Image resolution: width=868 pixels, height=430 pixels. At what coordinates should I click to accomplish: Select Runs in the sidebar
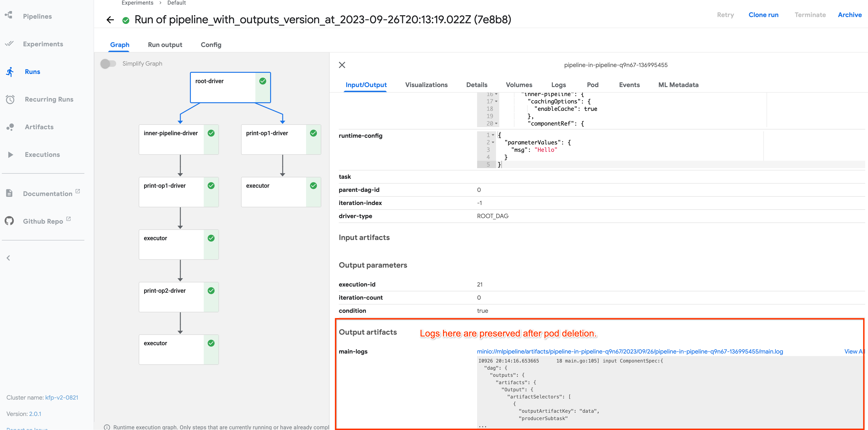pyautogui.click(x=32, y=71)
